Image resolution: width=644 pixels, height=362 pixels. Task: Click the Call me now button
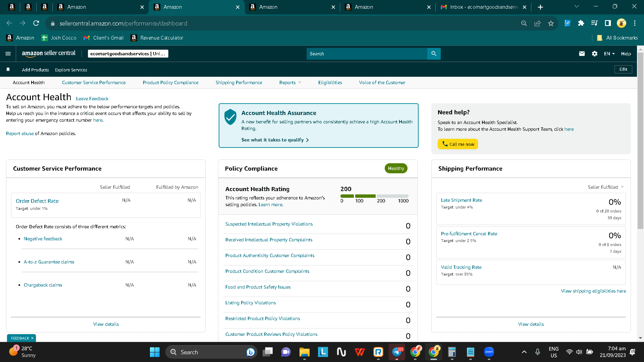(x=458, y=144)
